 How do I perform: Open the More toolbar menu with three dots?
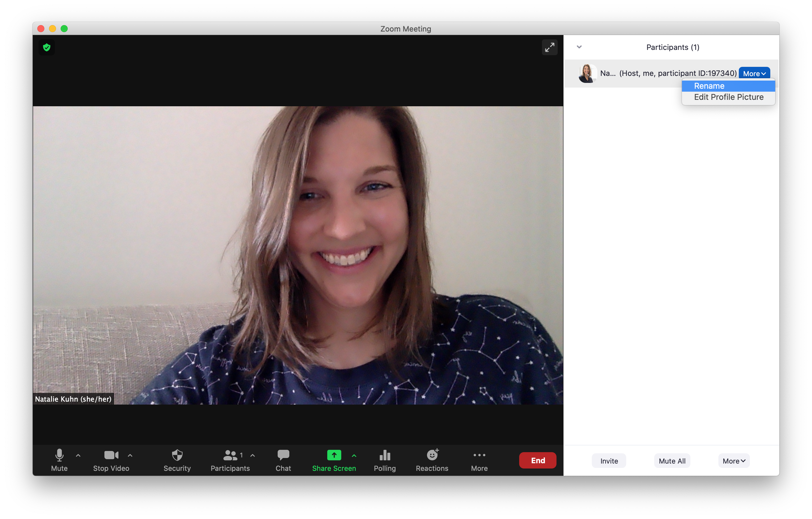[479, 460]
